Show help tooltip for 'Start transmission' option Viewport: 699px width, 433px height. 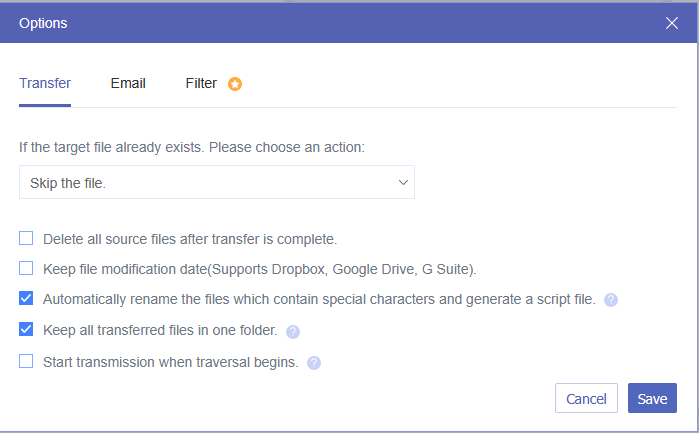click(314, 362)
